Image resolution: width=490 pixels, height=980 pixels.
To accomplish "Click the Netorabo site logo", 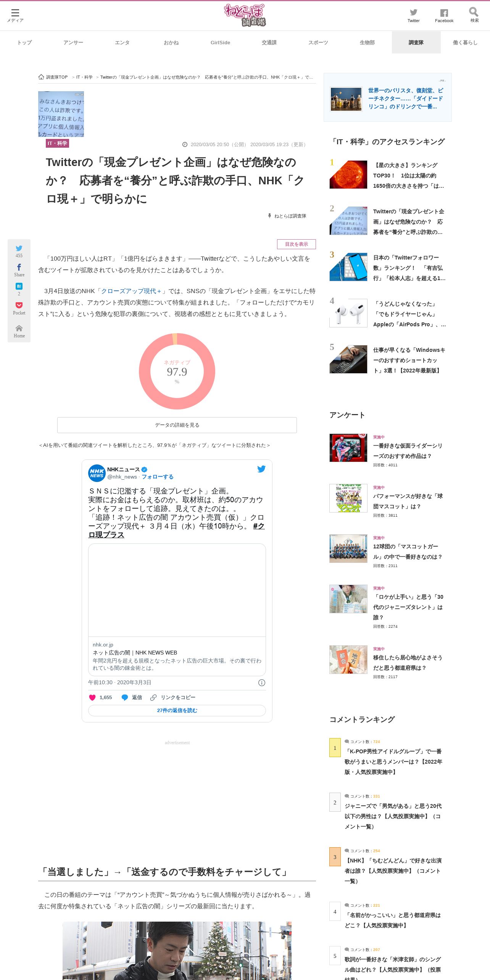I will coord(245,15).
